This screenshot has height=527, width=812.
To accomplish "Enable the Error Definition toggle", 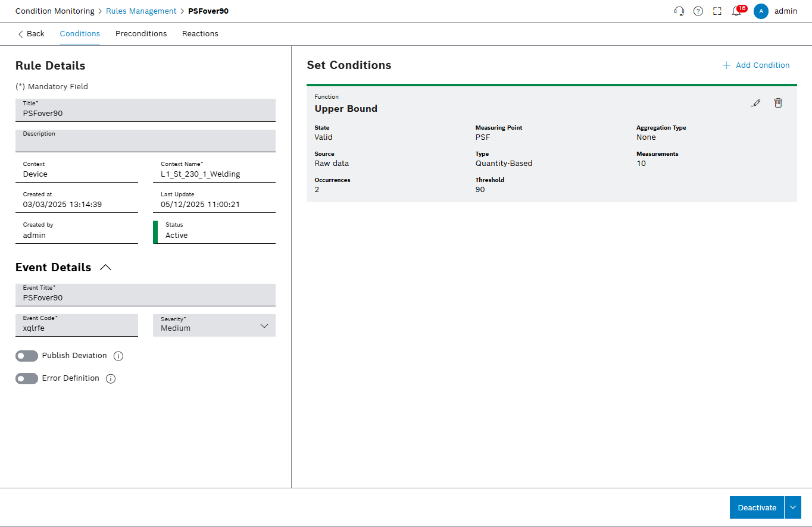I will pyautogui.click(x=27, y=379).
